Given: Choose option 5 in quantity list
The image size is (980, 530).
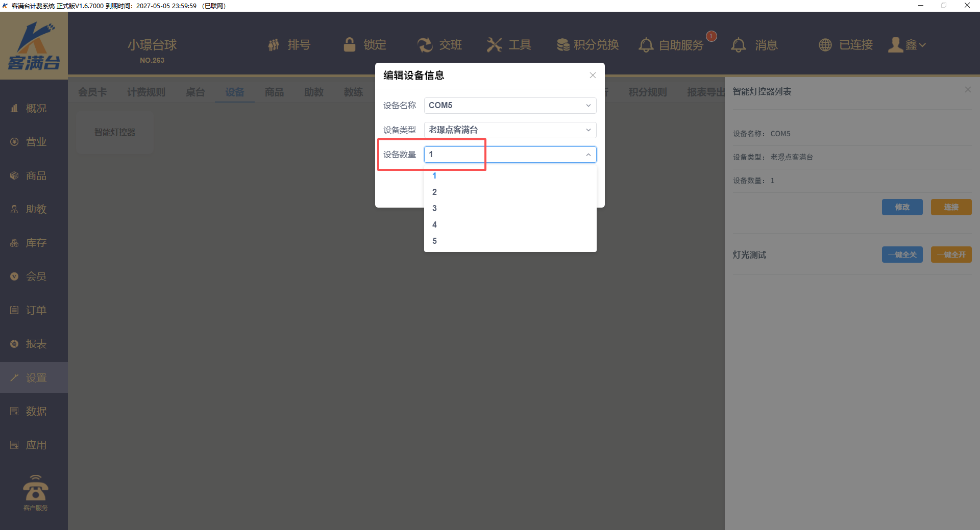Looking at the screenshot, I should coord(434,241).
